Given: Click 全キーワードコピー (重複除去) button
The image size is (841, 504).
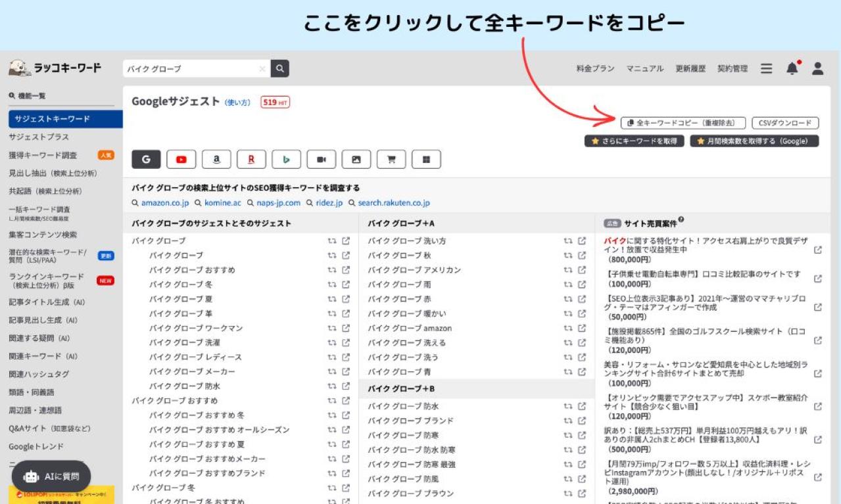Looking at the screenshot, I should click(683, 123).
